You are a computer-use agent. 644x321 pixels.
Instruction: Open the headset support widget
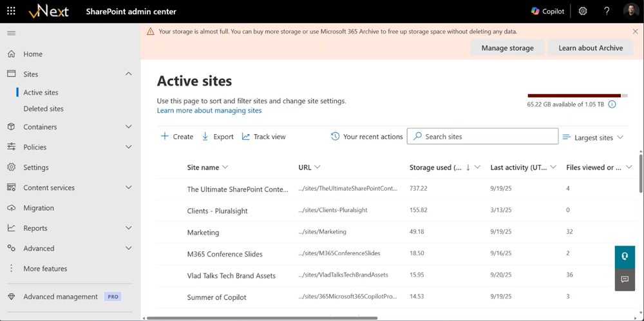(625, 257)
